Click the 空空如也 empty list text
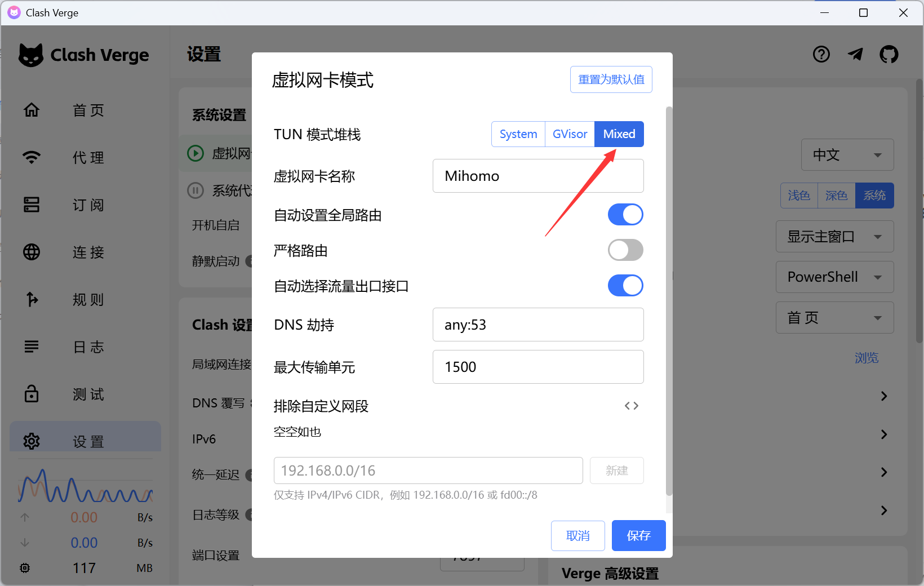The image size is (924, 586). click(297, 432)
